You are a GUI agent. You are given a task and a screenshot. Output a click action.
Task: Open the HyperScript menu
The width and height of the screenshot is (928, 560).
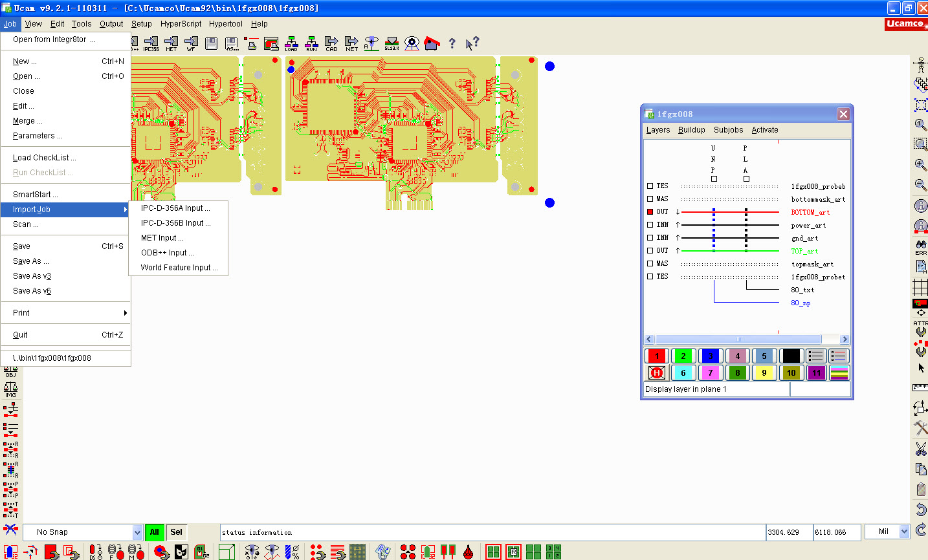click(x=181, y=24)
